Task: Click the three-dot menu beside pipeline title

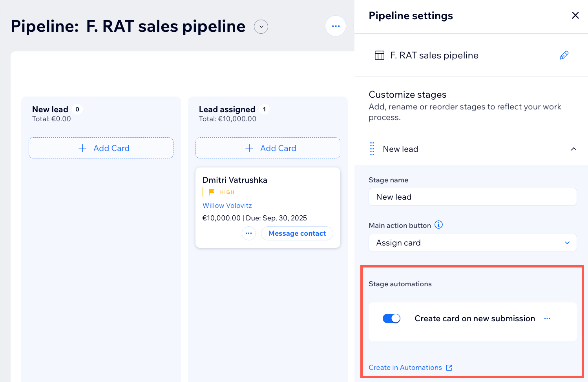Action: click(336, 26)
